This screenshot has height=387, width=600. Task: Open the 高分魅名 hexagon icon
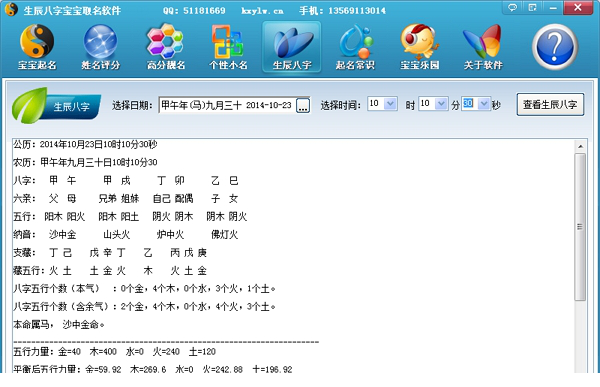pos(165,47)
